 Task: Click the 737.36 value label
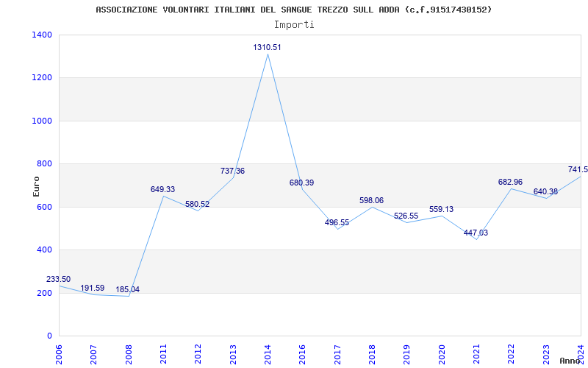232,171
